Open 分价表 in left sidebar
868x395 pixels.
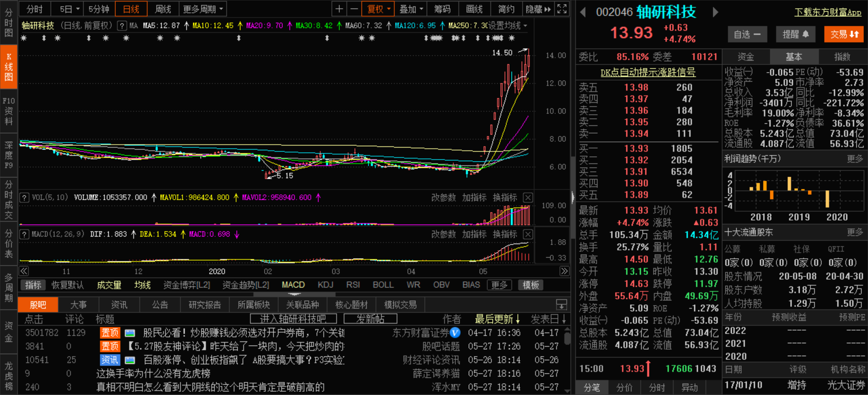(9, 244)
